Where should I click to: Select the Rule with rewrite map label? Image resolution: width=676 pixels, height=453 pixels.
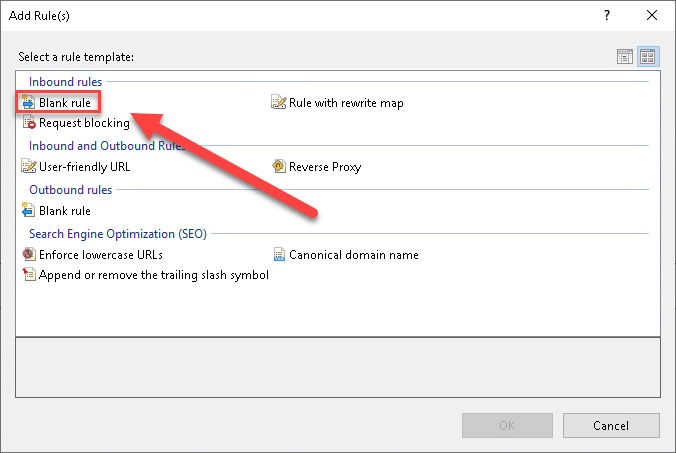(x=346, y=103)
